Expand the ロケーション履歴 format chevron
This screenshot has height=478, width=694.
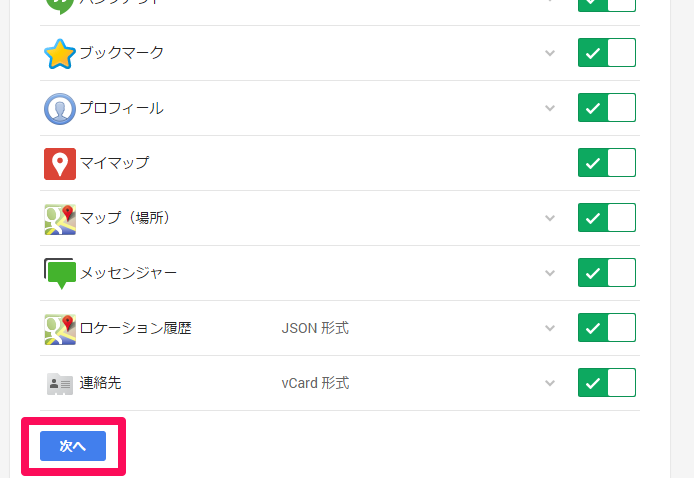click(x=549, y=328)
